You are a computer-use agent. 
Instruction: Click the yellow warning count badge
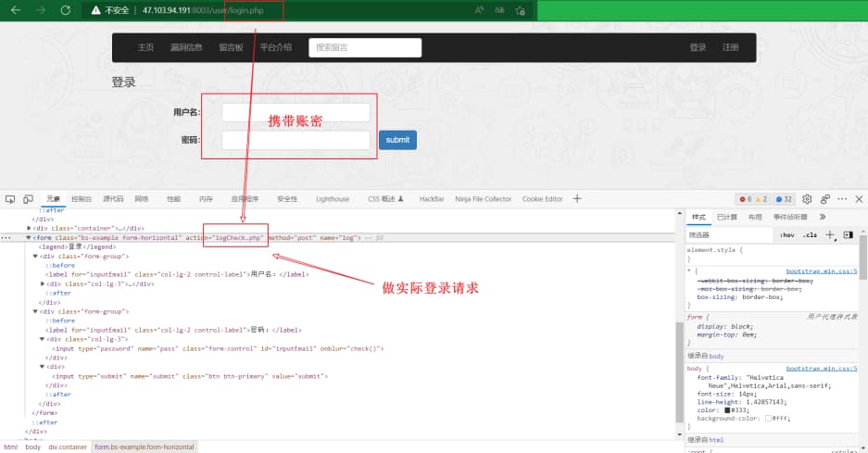pos(761,199)
